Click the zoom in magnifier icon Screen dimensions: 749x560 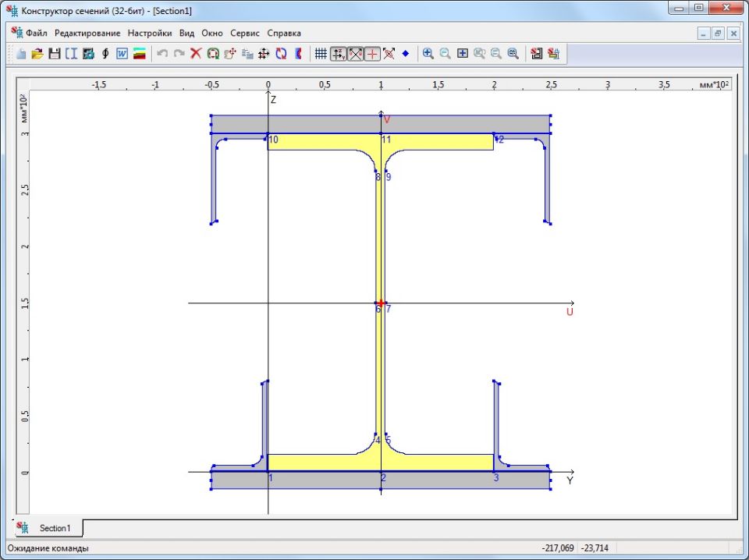[428, 54]
